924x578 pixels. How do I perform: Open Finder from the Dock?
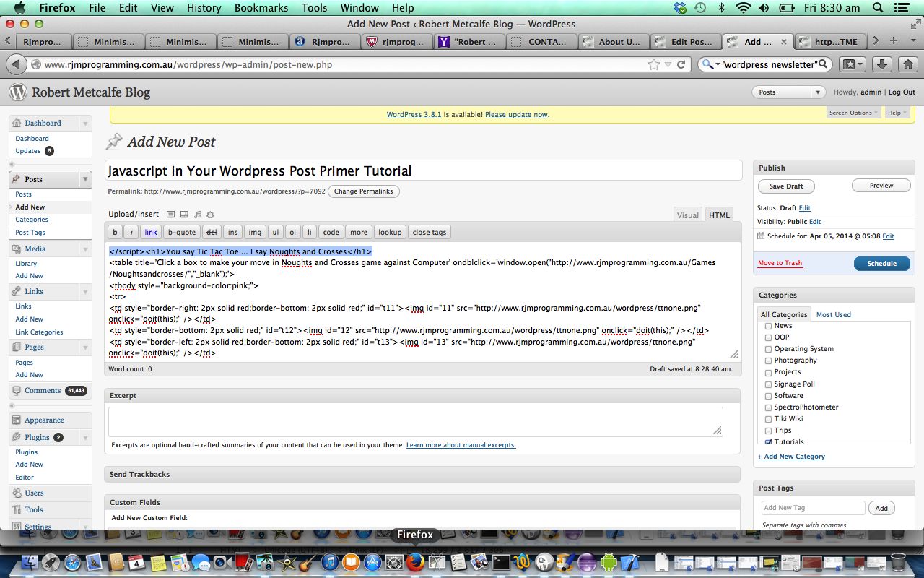(29, 563)
